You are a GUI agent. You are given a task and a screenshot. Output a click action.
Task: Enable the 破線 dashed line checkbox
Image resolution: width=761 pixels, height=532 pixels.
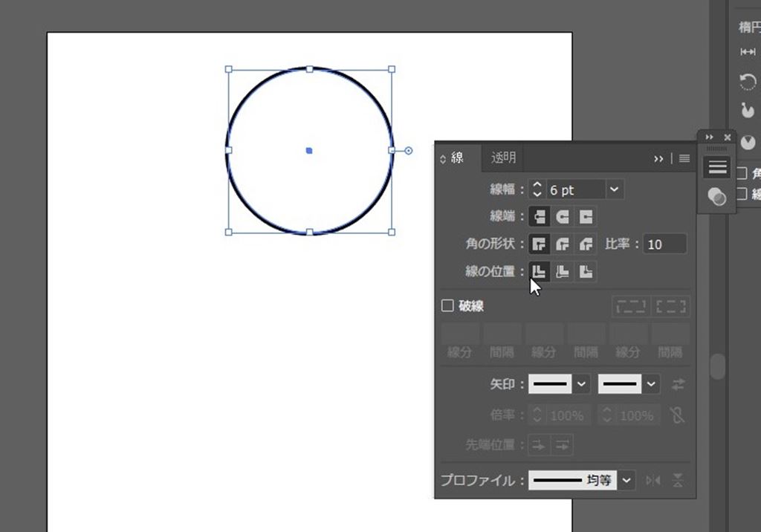tap(447, 305)
